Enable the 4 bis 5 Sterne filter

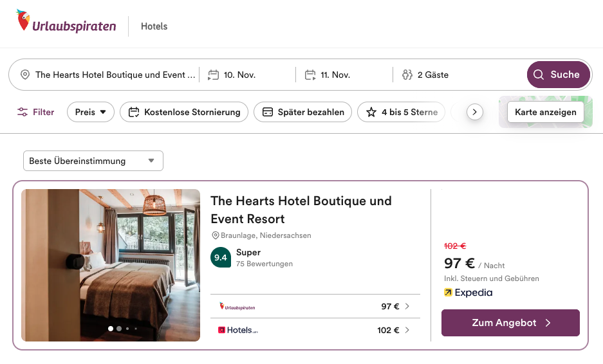coord(402,112)
